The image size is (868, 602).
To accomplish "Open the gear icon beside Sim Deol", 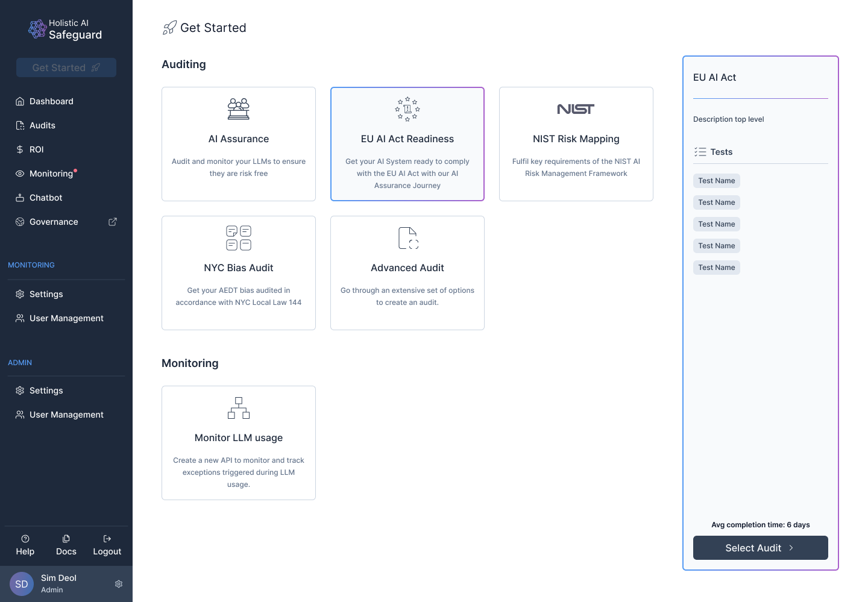I will point(119,584).
